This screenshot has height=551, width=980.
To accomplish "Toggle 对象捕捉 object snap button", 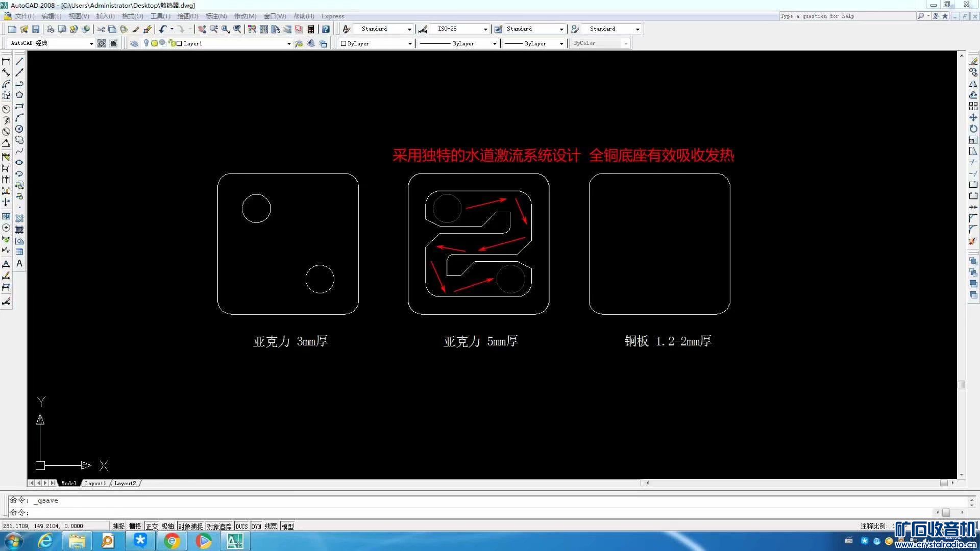I will 190,526.
